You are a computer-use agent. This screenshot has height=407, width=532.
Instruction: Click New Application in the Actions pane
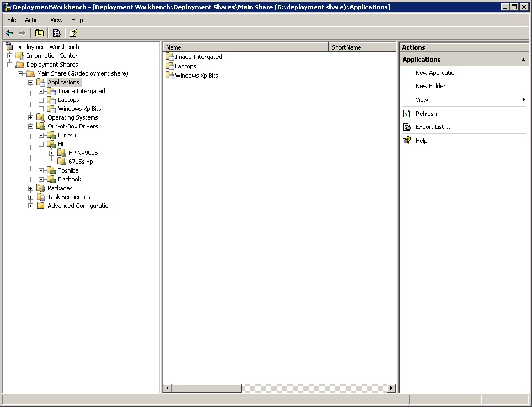tap(437, 72)
